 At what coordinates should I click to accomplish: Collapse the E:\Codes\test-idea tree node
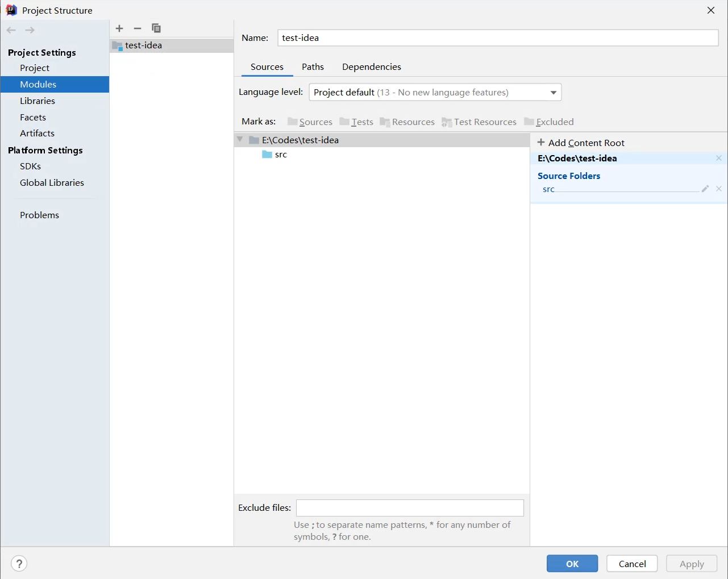pos(240,140)
